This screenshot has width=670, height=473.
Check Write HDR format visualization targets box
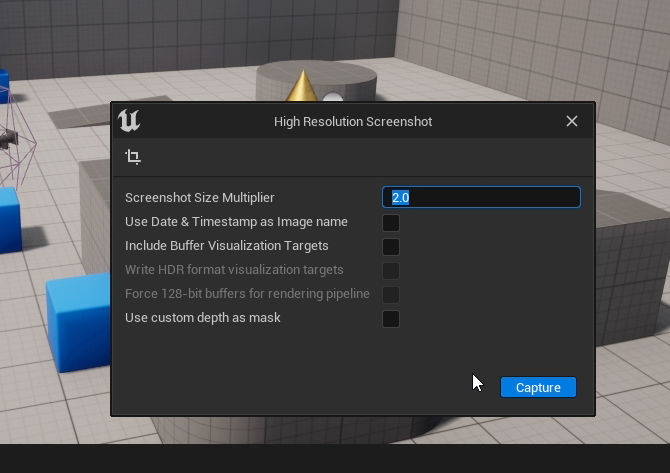pos(391,270)
